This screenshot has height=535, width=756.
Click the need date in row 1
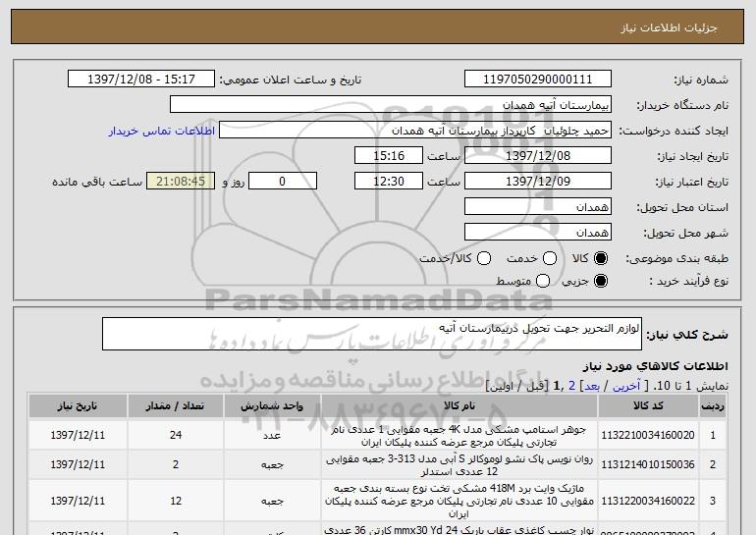[x=78, y=435]
